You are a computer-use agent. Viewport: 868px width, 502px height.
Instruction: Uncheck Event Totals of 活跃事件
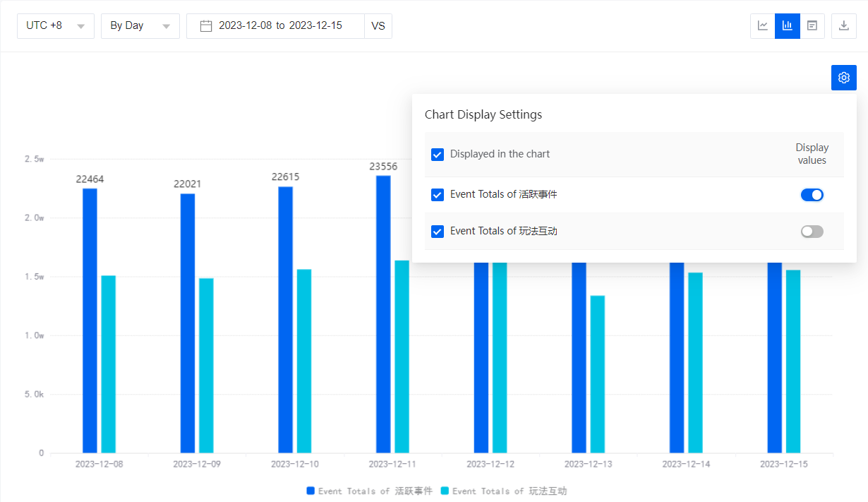point(437,194)
